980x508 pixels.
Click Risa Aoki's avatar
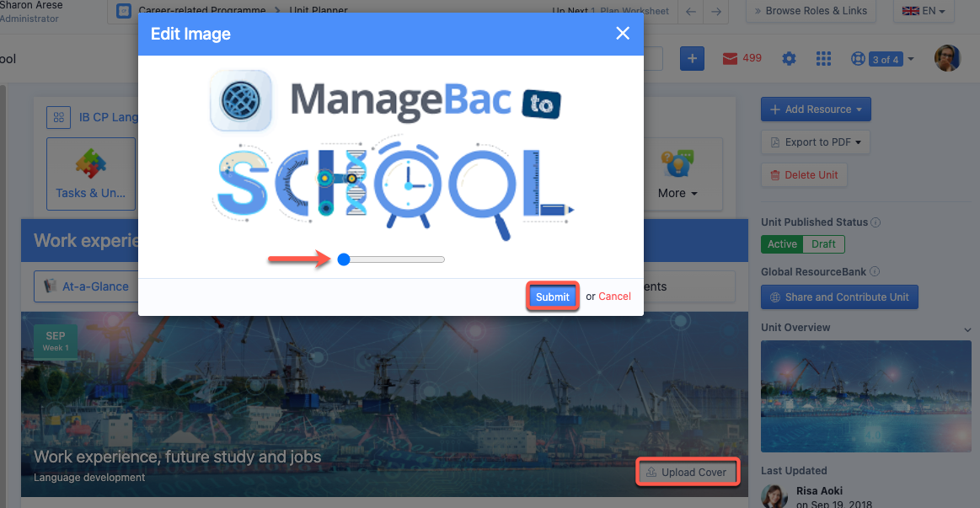tap(774, 496)
